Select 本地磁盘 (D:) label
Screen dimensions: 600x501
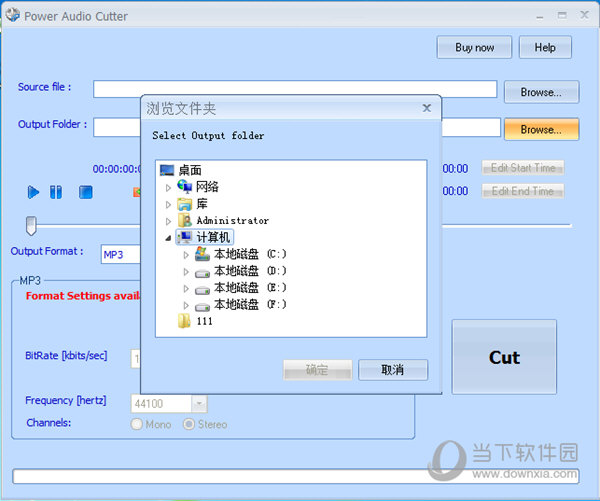[x=250, y=271]
